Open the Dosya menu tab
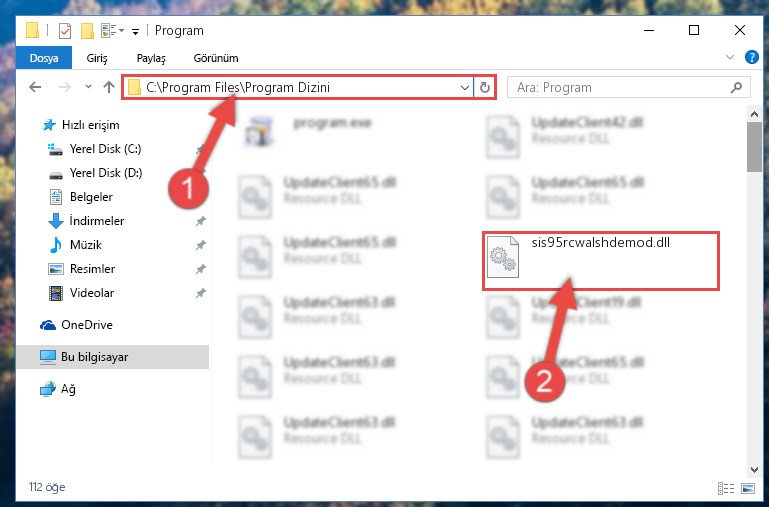This screenshot has width=769, height=507. coord(44,58)
